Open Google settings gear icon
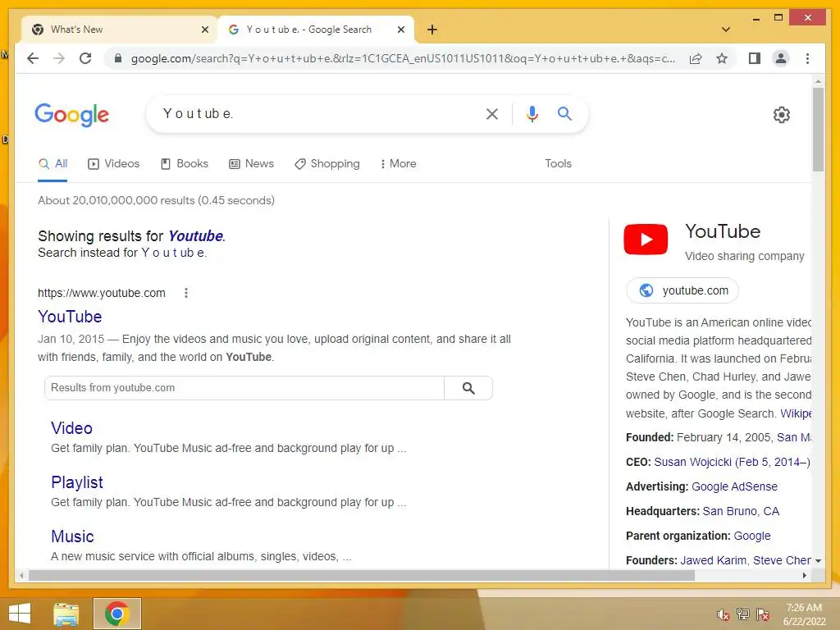The height and width of the screenshot is (630, 840). [x=782, y=115]
